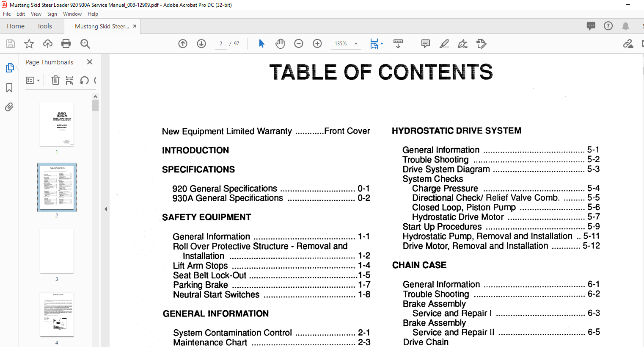The image size is (644, 347).
Task: Collapse the navigation pane arrow
Action: (106, 209)
